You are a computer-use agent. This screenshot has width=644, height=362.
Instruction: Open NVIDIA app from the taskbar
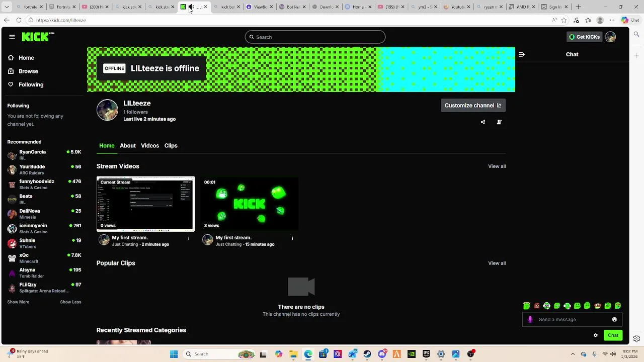(412, 354)
